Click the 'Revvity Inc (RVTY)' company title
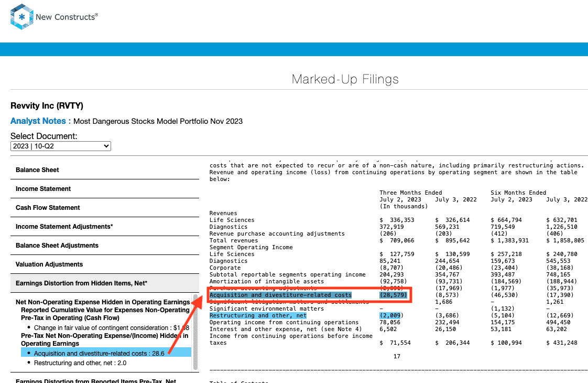588x383 pixels. [47, 105]
